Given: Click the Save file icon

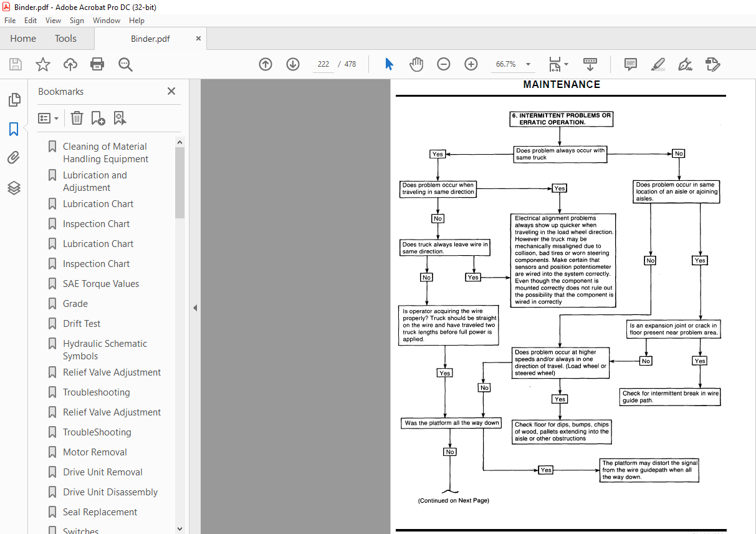Looking at the screenshot, I should pyautogui.click(x=16, y=64).
